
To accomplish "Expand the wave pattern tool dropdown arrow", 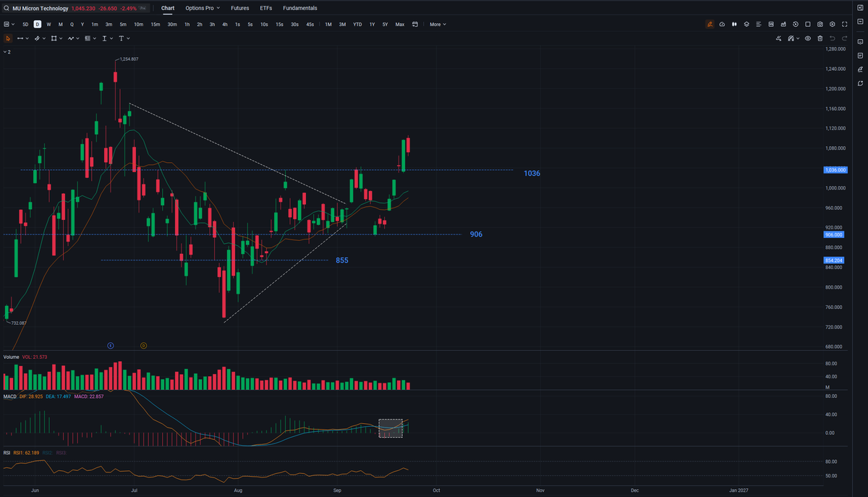I will pos(78,38).
